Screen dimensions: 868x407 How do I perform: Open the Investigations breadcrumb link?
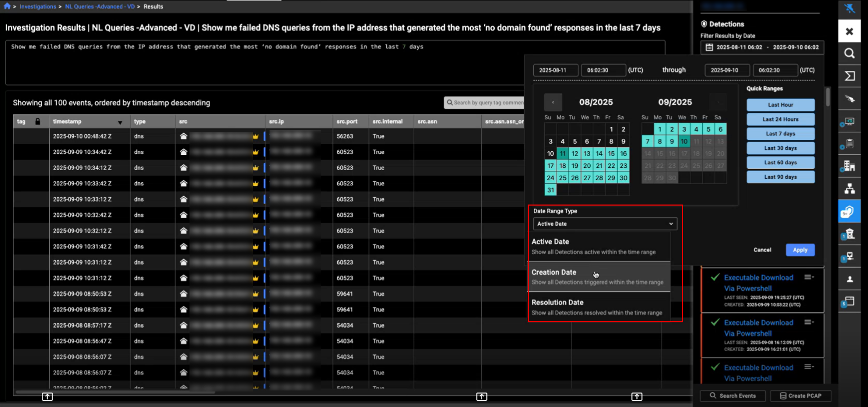click(x=38, y=7)
